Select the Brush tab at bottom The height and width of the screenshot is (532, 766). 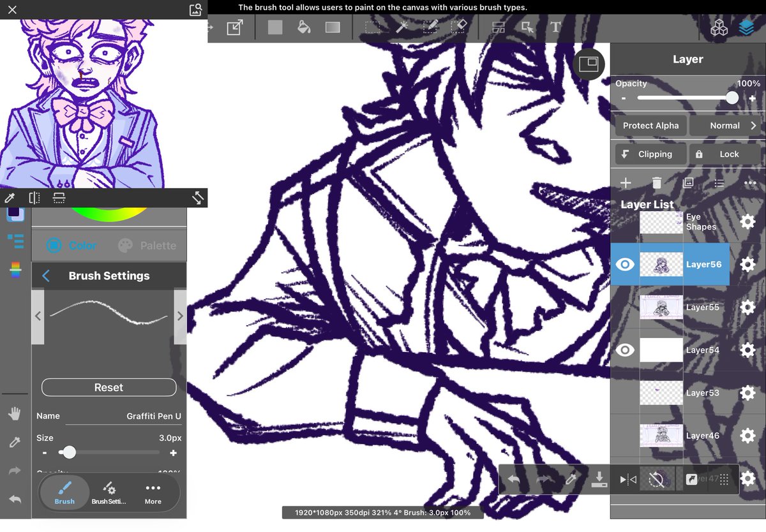point(64,492)
